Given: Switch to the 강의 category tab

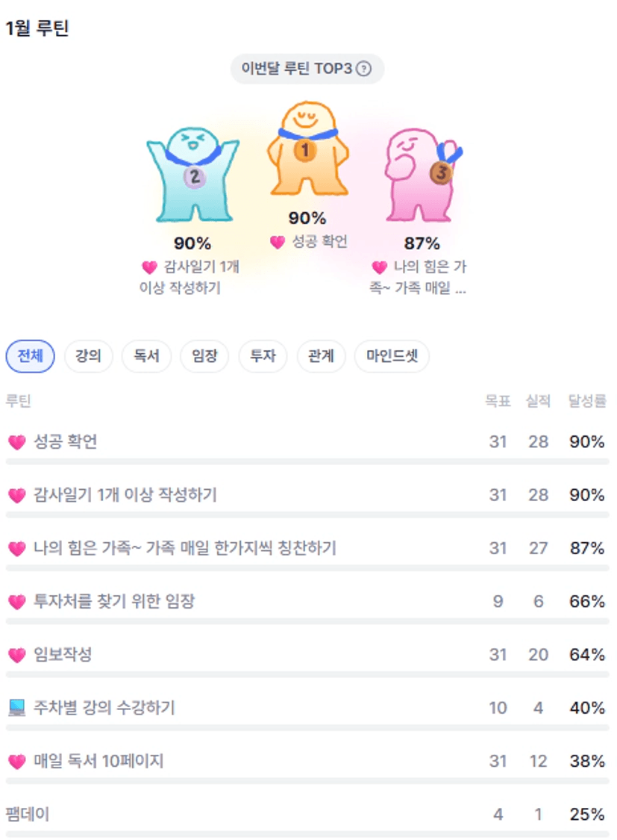Looking at the screenshot, I should (x=88, y=356).
